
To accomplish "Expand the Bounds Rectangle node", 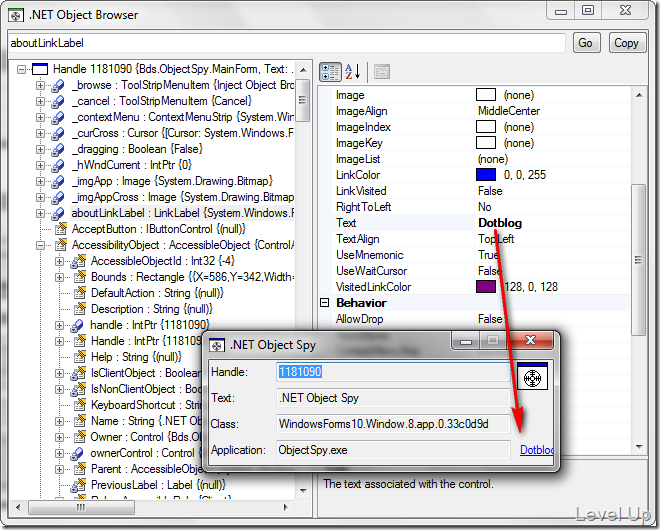I will (x=59, y=277).
